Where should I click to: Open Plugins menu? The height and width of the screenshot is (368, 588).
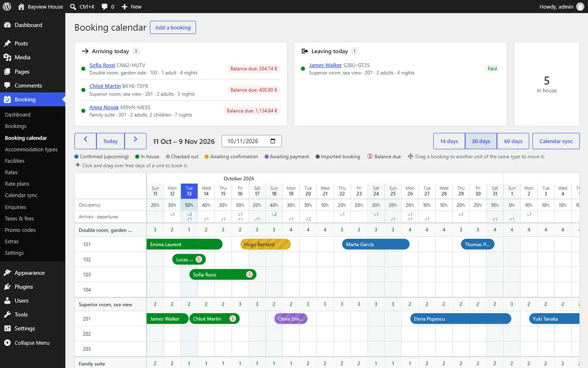[32, 287]
